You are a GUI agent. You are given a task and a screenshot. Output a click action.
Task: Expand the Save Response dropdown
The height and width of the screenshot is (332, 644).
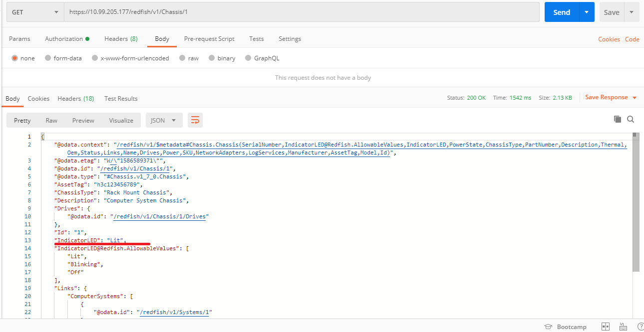[x=635, y=98]
